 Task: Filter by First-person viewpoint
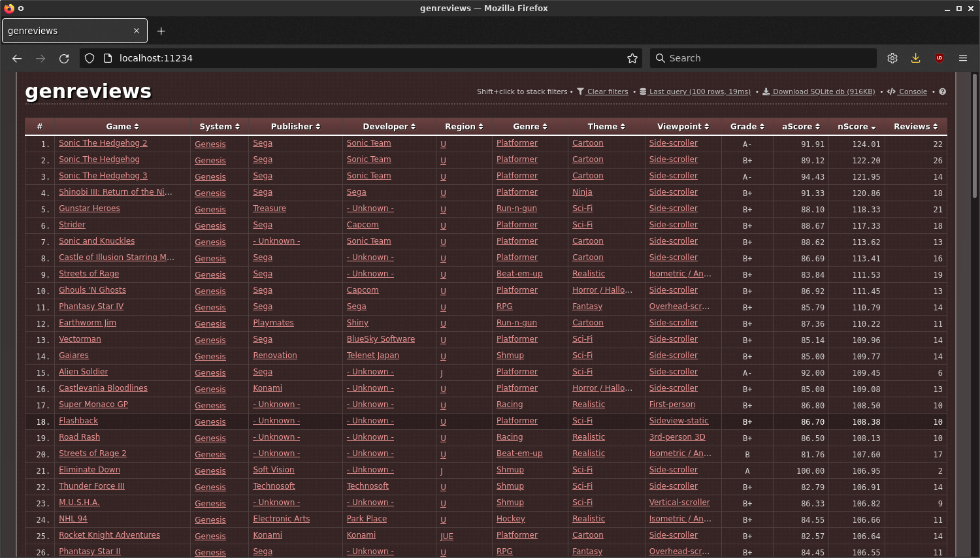point(672,404)
